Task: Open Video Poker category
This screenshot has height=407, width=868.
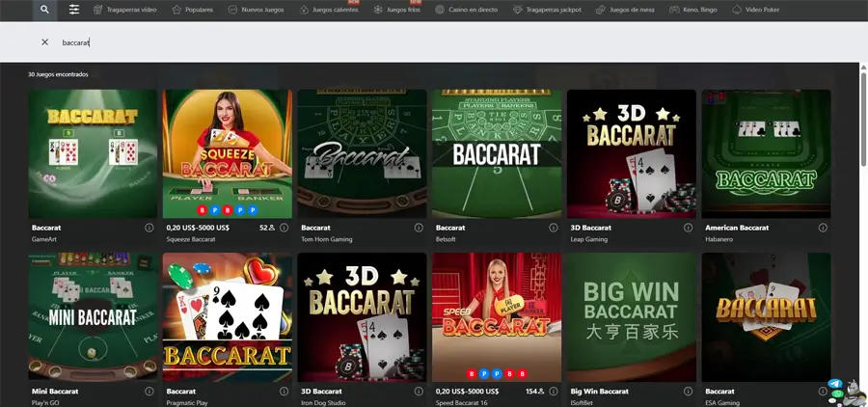Action: click(x=755, y=10)
